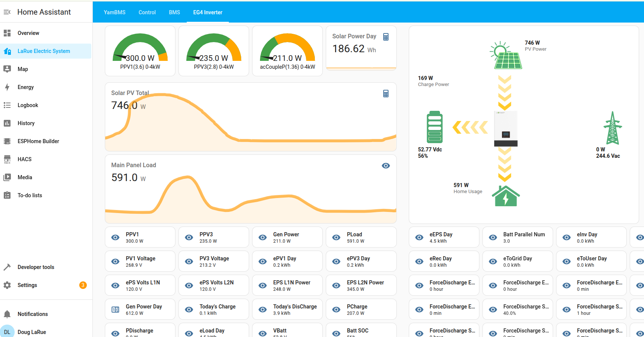
Task: Collapse the Home Assistant sidebar menu
Action: point(7,12)
